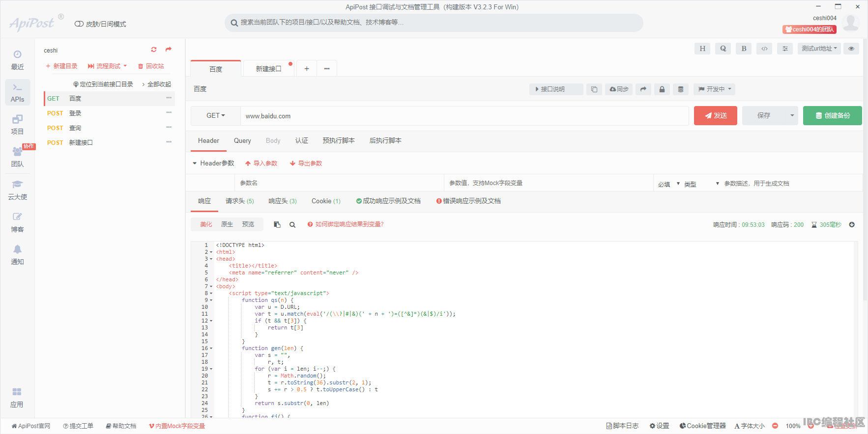Screen dimensions: 868x434
Task: Open the 团队 (Team) sidebar section
Action: point(17,158)
